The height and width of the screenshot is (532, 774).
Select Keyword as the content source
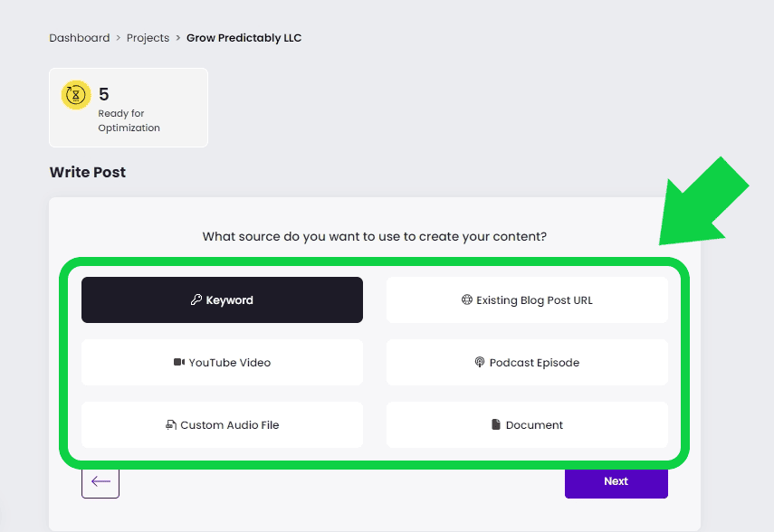pos(222,300)
